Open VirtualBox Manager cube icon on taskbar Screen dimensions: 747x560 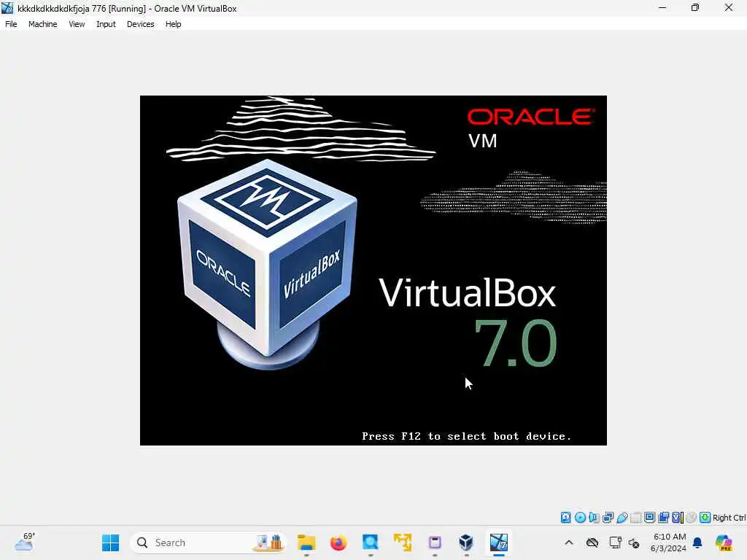(466, 542)
